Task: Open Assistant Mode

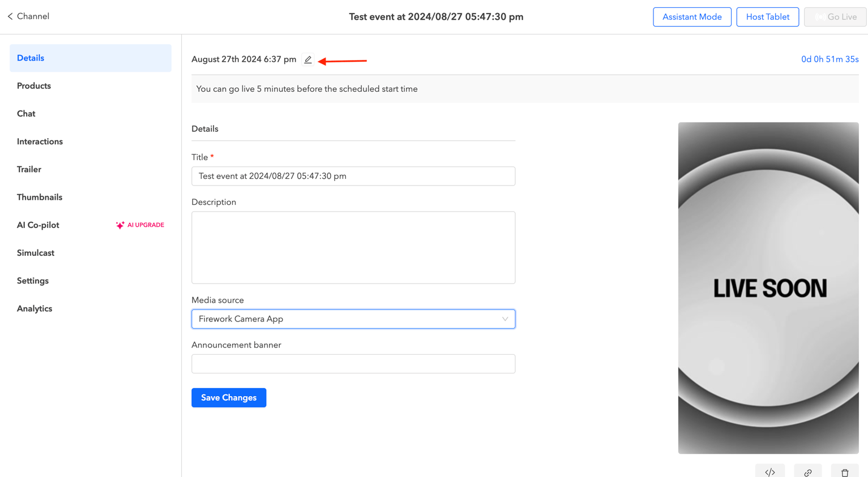Action: [692, 17]
